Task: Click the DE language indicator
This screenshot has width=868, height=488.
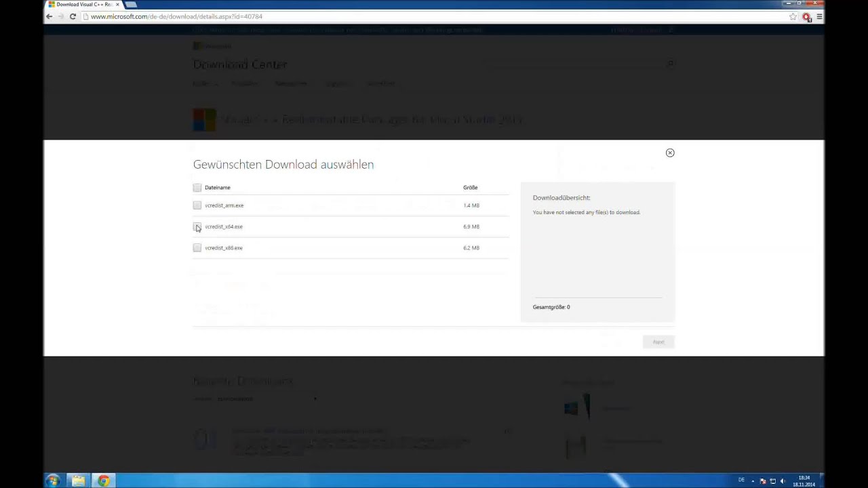Action: click(x=741, y=480)
